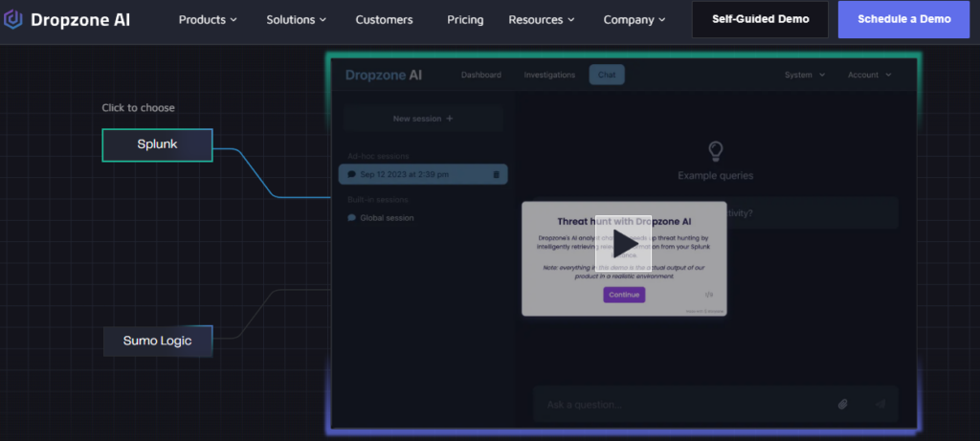The width and height of the screenshot is (980, 441).
Task: Click the send message arrow icon
Action: [880, 404]
